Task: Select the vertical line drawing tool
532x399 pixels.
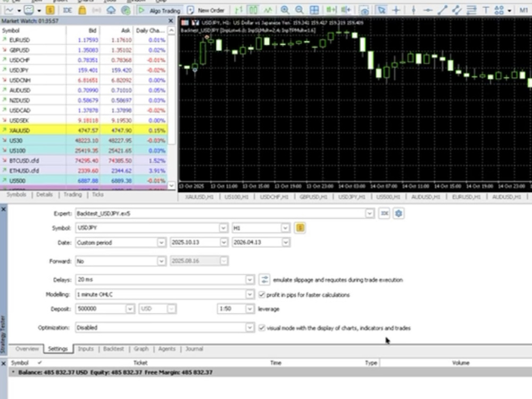Action: point(413,10)
